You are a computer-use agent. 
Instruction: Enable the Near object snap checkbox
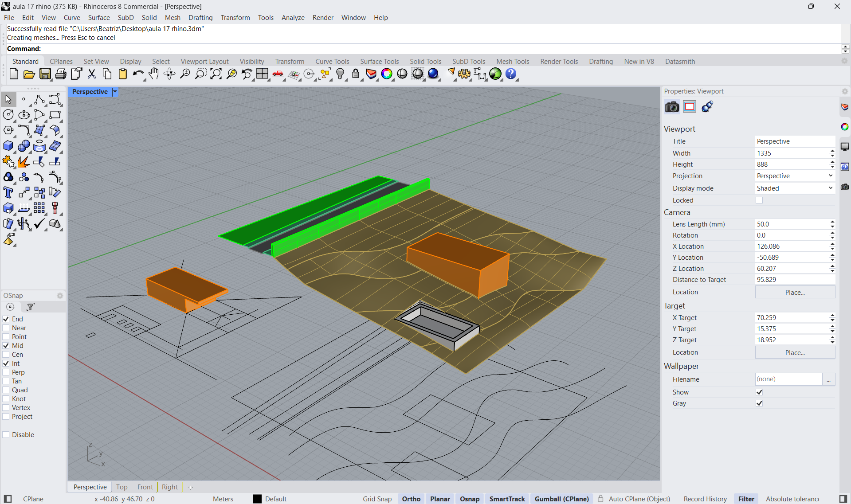click(6, 328)
